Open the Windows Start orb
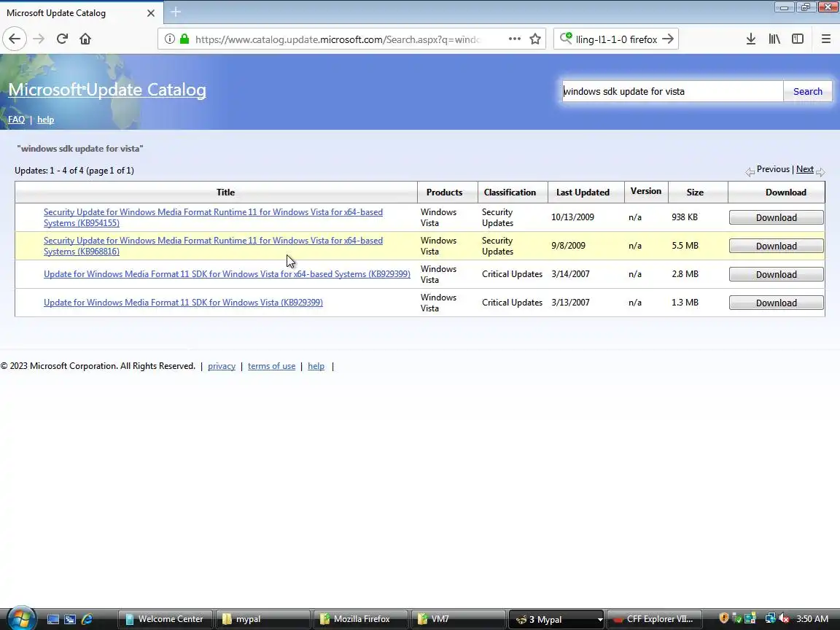This screenshot has width=840, height=630. [20, 618]
